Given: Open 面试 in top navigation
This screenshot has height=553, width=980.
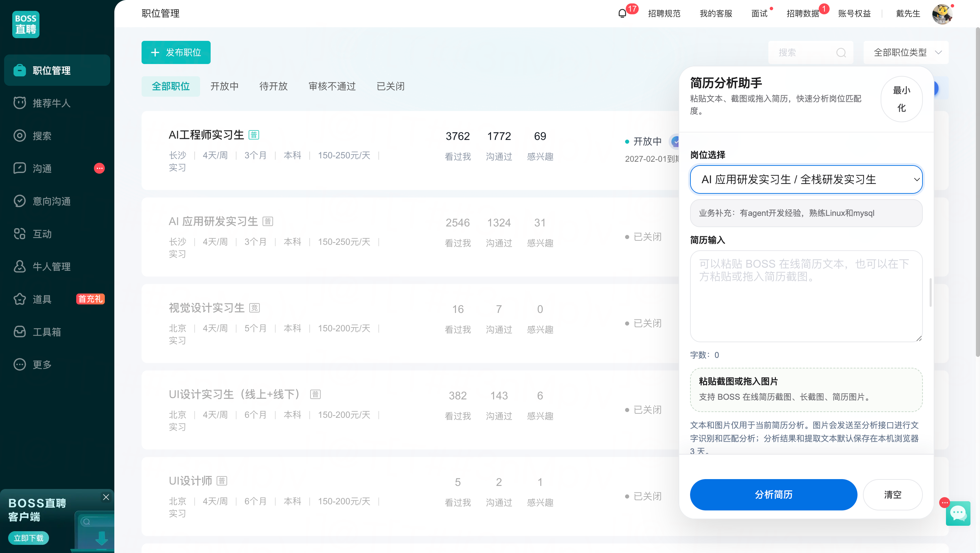Looking at the screenshot, I should 759,14.
